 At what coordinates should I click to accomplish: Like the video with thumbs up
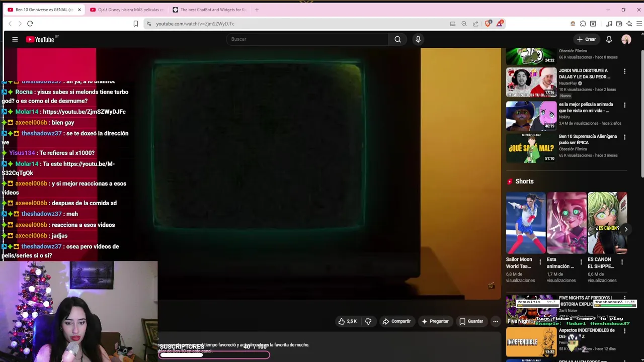pyautogui.click(x=347, y=321)
